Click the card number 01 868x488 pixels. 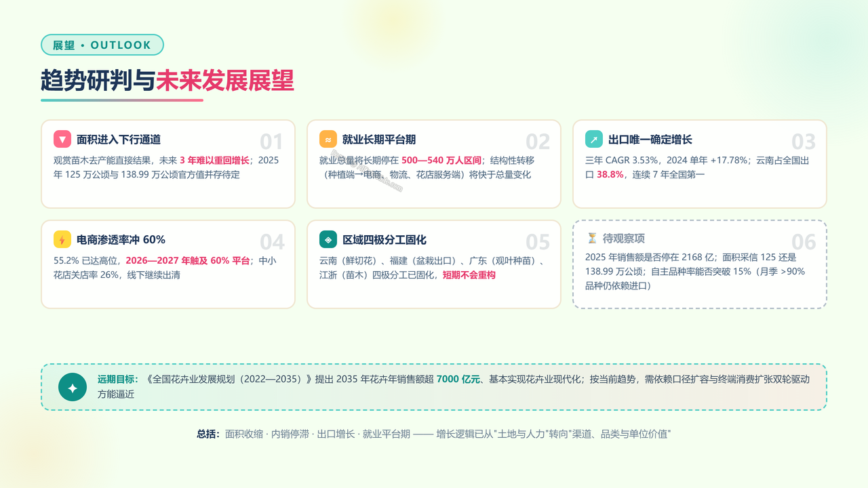tap(271, 142)
